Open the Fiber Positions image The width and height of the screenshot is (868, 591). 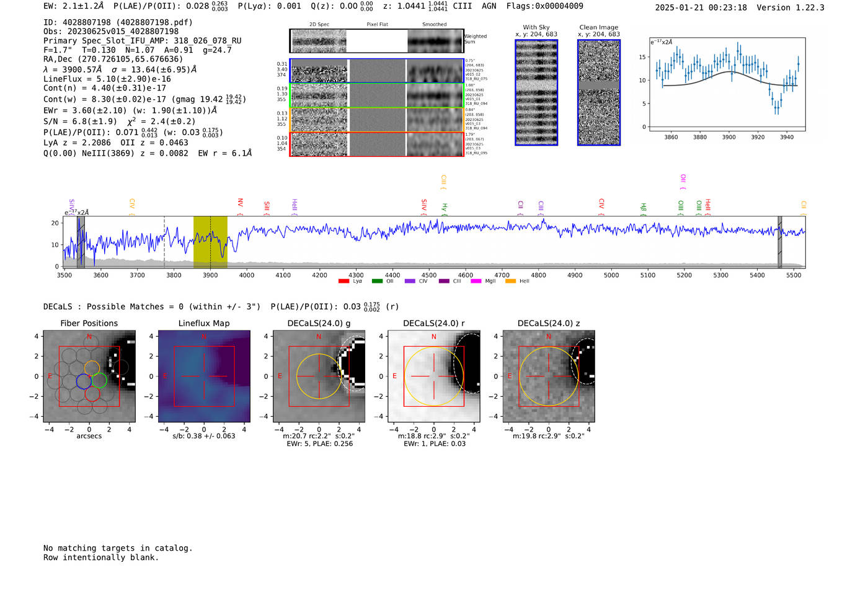tap(89, 376)
